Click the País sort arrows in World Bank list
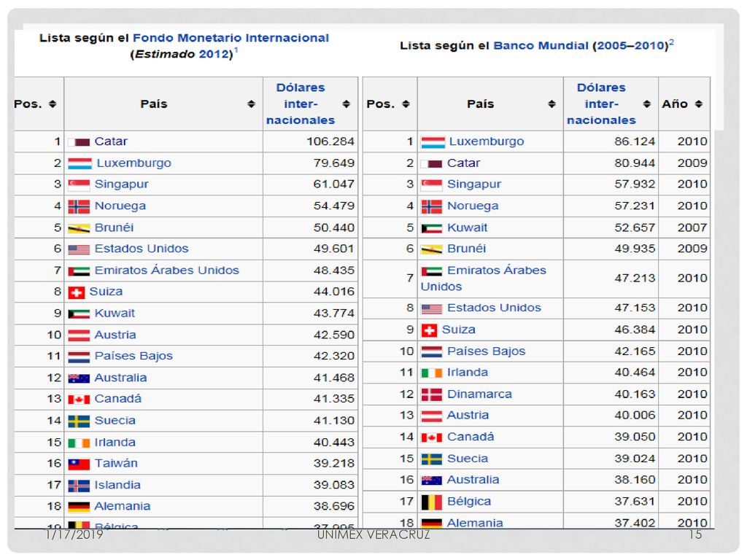 tap(551, 104)
